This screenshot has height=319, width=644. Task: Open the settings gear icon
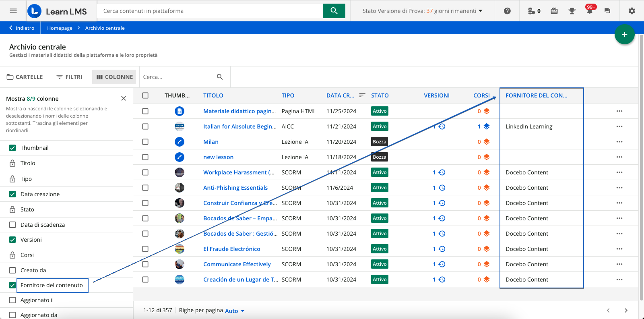pos(632,11)
